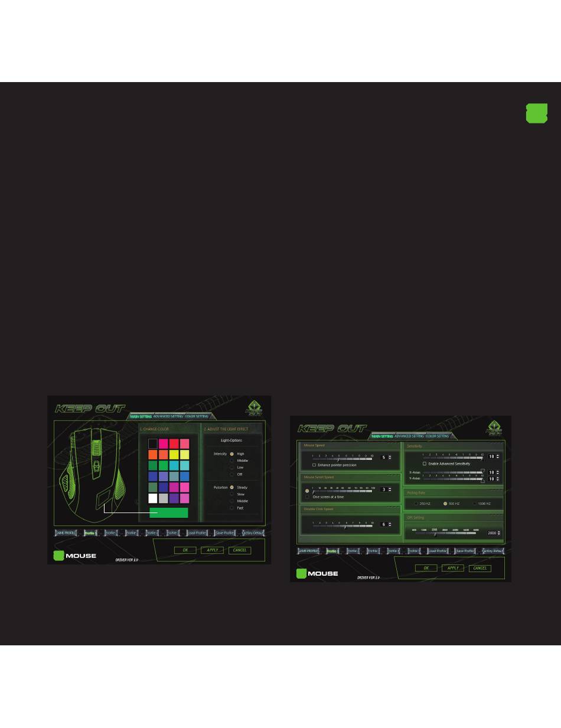Set polling rate to 1000 HZ
561x728 pixels.
pos(474,504)
